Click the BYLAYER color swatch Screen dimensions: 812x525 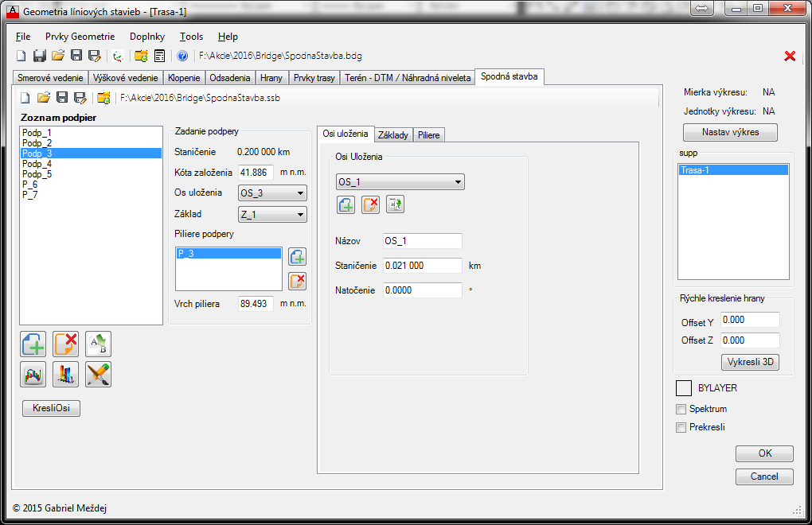pos(683,388)
